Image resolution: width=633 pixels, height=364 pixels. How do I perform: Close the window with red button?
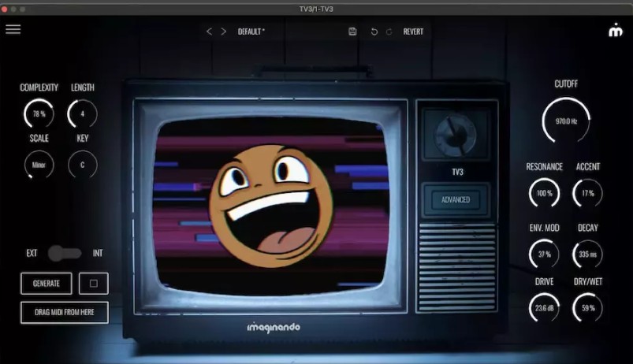[x=5, y=9]
